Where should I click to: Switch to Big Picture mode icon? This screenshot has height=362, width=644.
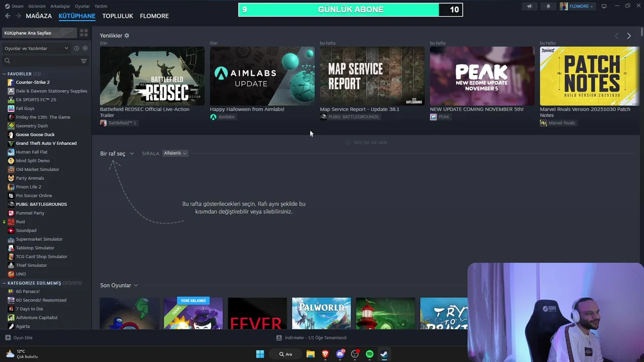click(x=604, y=6)
